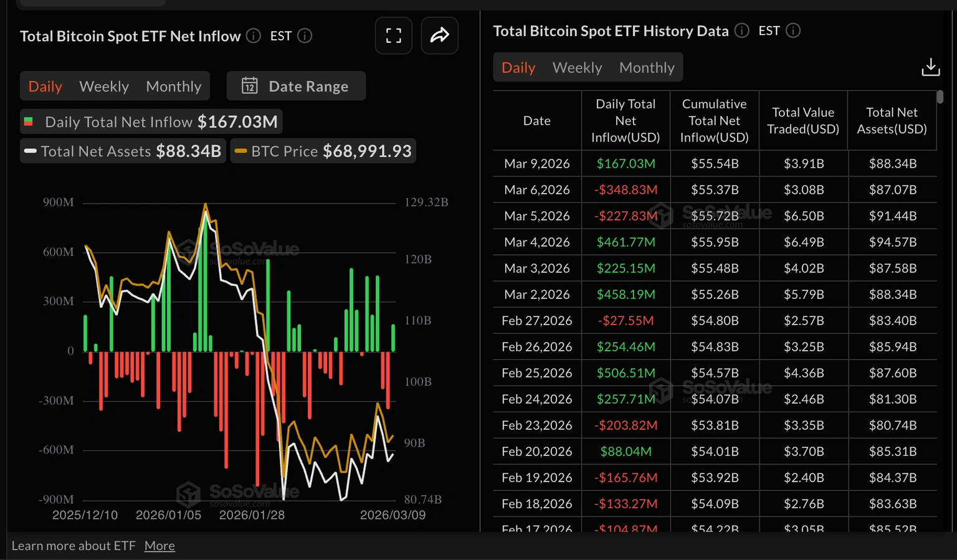Viewport: 957px width, 560px height.
Task: Select Daily tab in history data table
Action: tap(518, 67)
